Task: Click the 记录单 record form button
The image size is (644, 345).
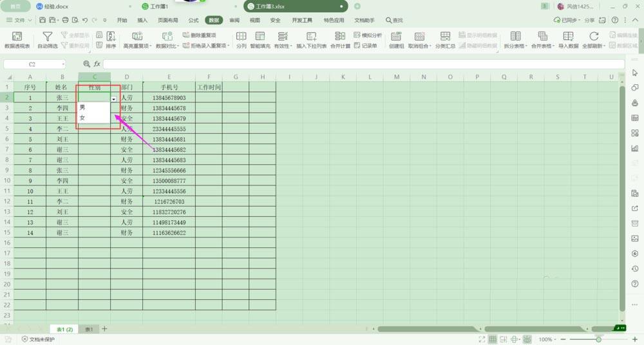Action: (x=366, y=46)
